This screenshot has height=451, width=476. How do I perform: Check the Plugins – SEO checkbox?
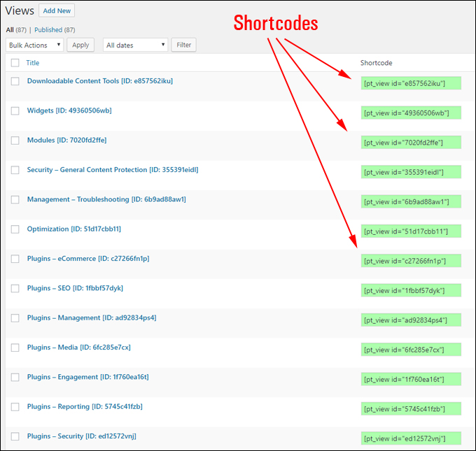coord(15,288)
